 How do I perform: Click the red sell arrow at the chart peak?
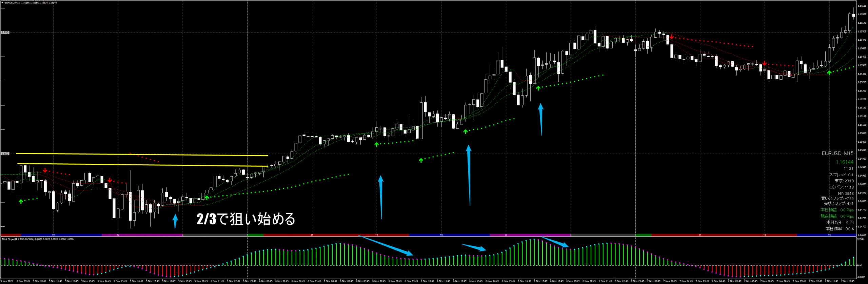671,37
